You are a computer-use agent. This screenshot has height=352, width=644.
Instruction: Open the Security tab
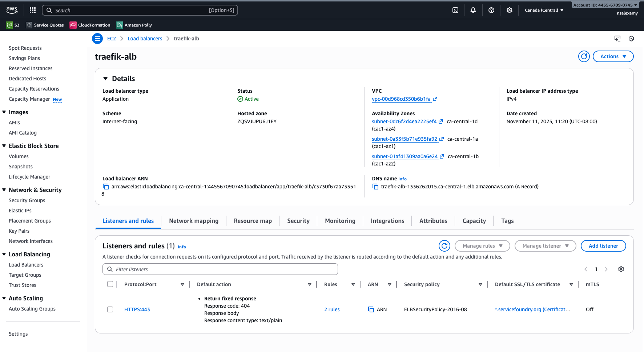click(298, 221)
